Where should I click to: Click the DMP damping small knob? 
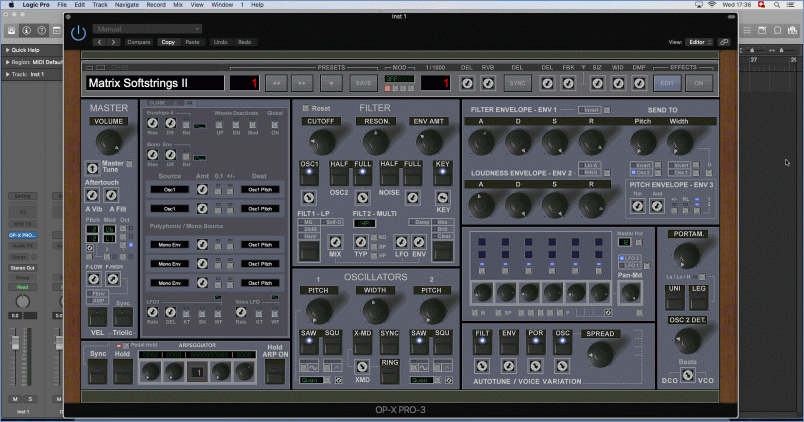(x=639, y=83)
